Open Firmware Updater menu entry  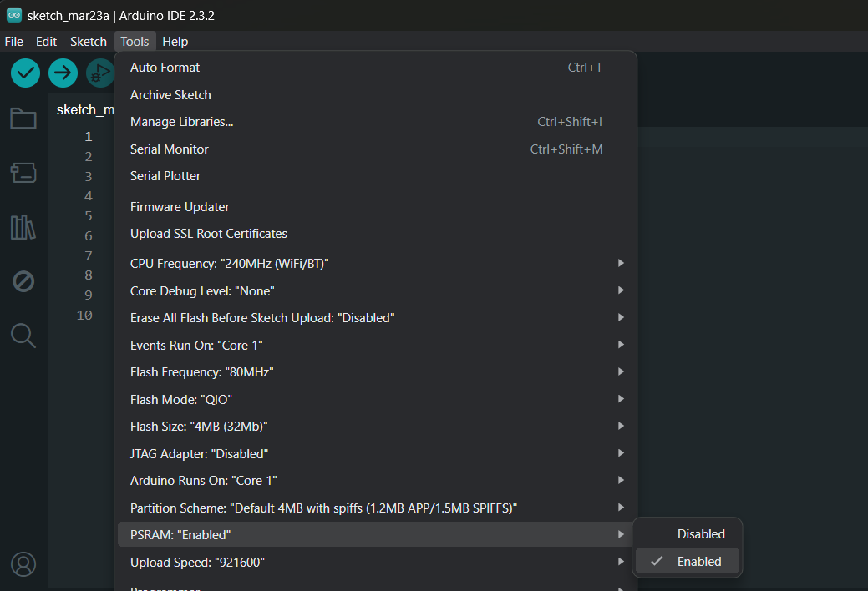(x=375, y=206)
